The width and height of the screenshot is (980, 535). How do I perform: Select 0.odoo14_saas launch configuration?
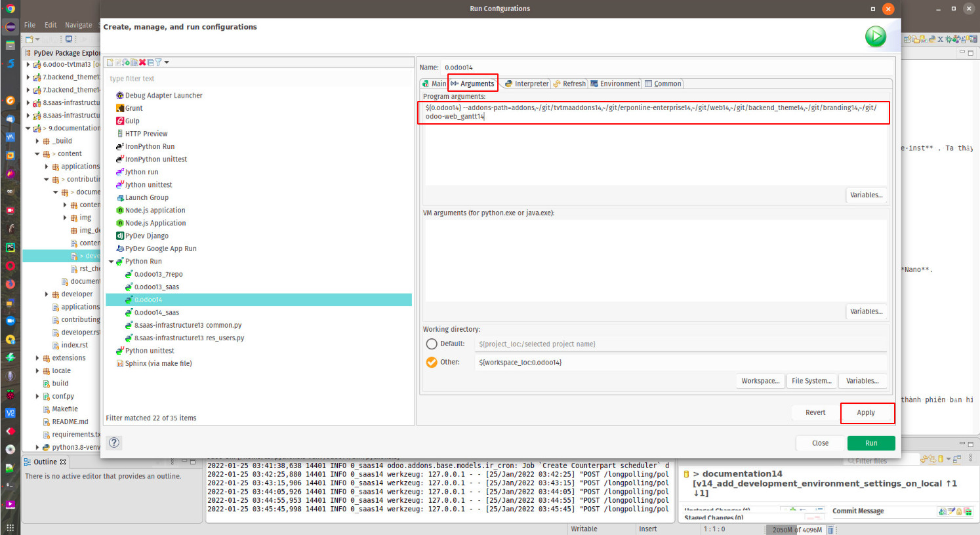pos(156,313)
